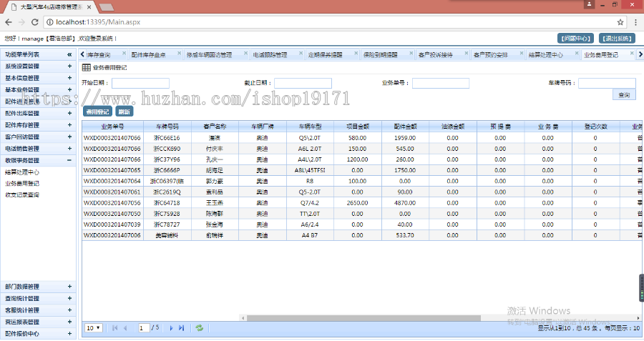Collapse the 收银事务管理 menu section

tap(69, 160)
